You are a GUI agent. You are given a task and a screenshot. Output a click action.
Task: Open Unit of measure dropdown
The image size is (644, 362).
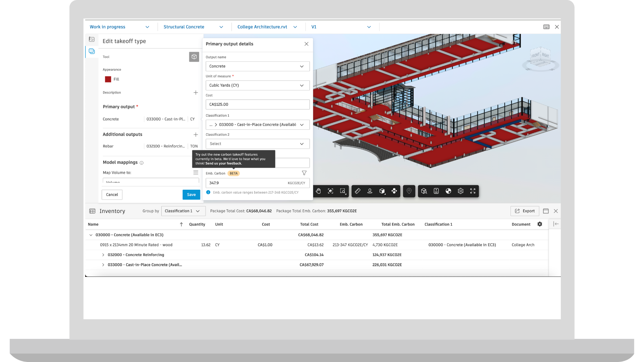point(257,85)
